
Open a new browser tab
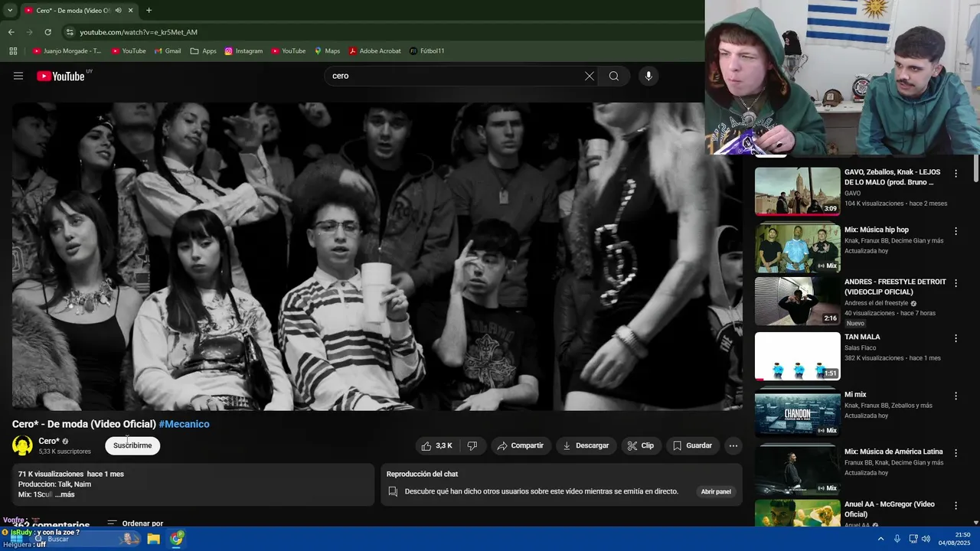[x=149, y=11]
